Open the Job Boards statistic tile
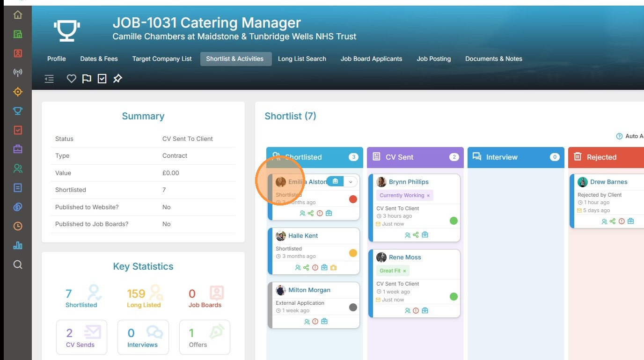This screenshot has height=360, width=644. coord(205,297)
